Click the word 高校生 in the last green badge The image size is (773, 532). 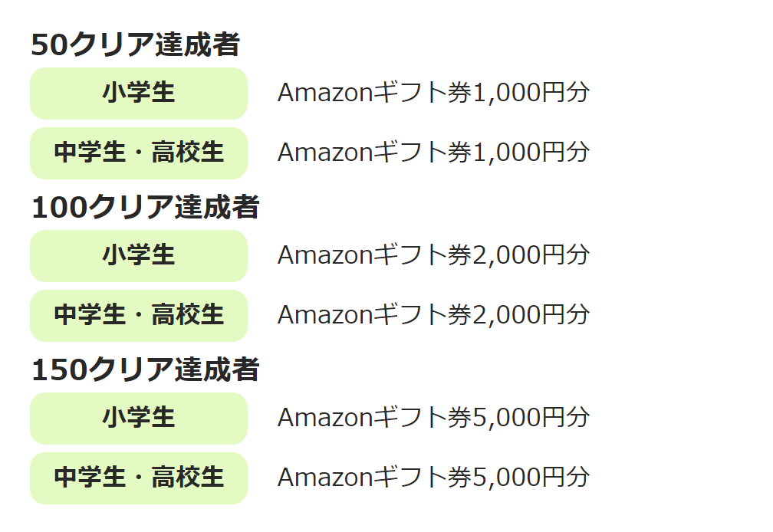point(188,478)
